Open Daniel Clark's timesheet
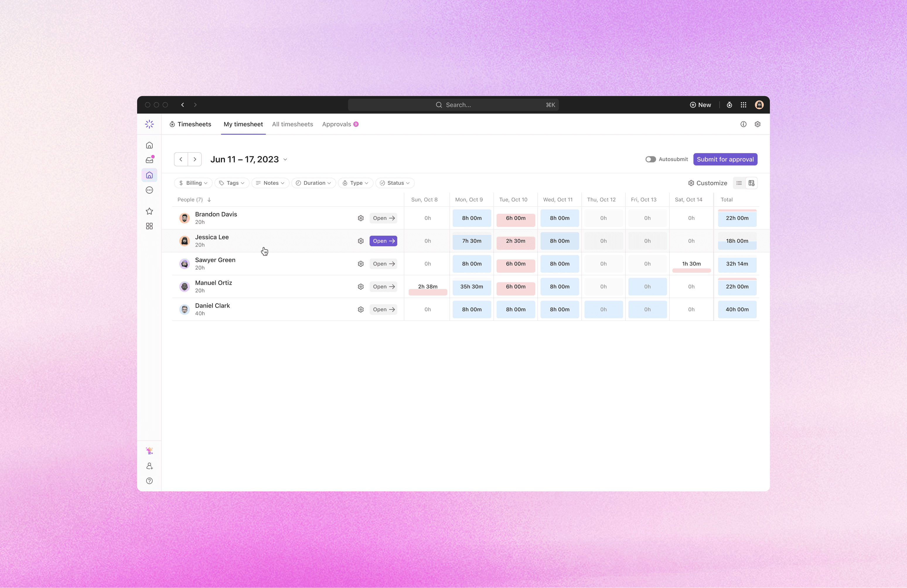 point(383,310)
